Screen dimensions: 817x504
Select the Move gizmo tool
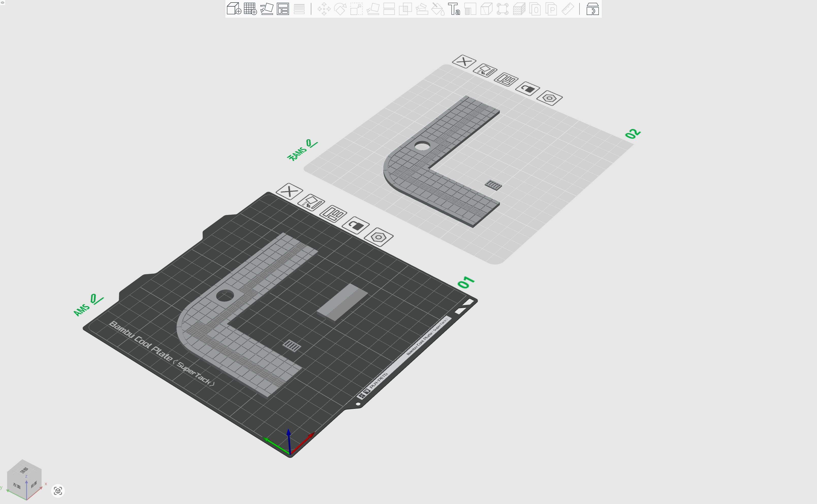(324, 9)
